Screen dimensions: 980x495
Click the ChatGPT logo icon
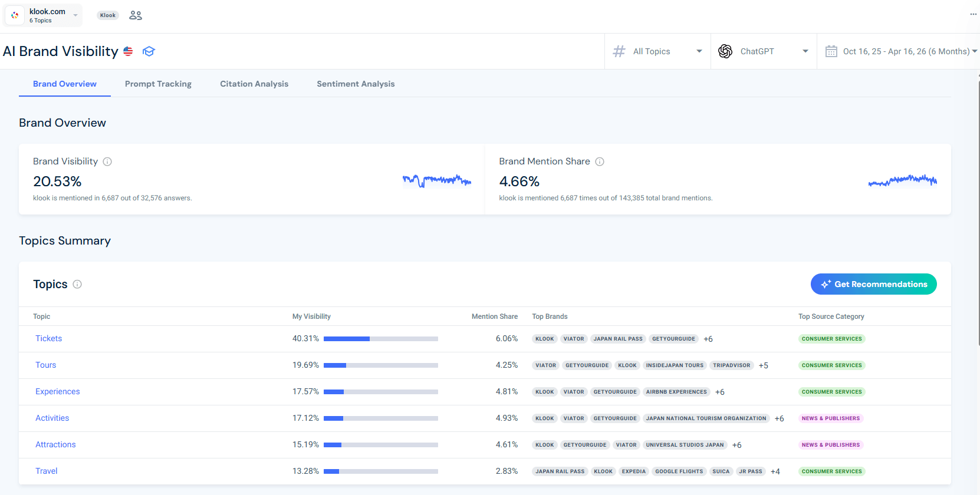pyautogui.click(x=725, y=51)
